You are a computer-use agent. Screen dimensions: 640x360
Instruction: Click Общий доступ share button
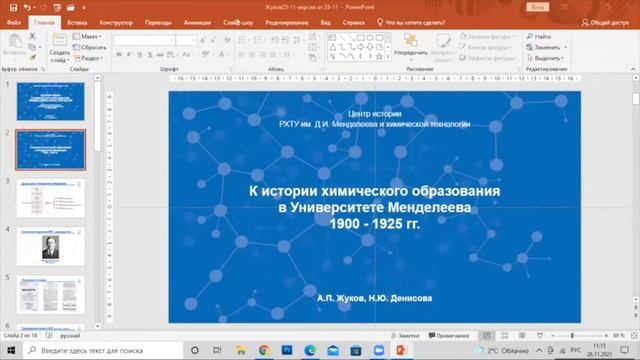click(605, 22)
